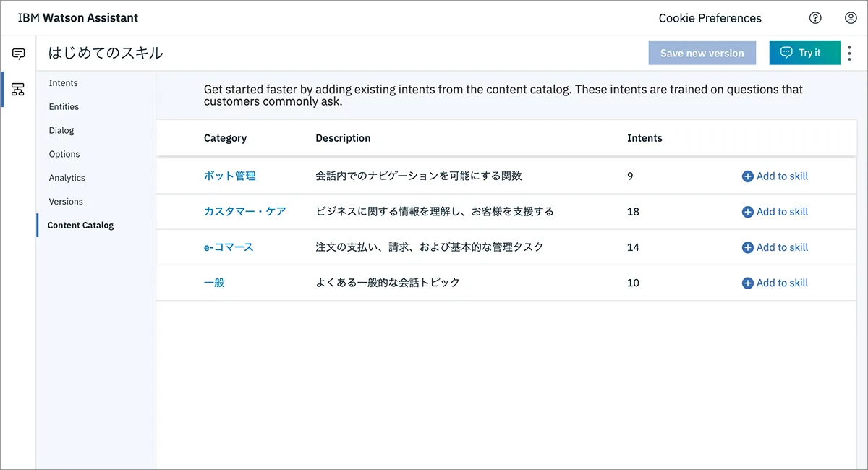Click the 'Get started faster' intro paragraph

click(503, 95)
